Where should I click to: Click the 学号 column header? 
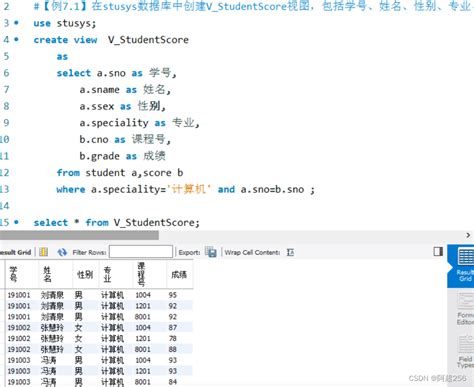tap(22, 275)
